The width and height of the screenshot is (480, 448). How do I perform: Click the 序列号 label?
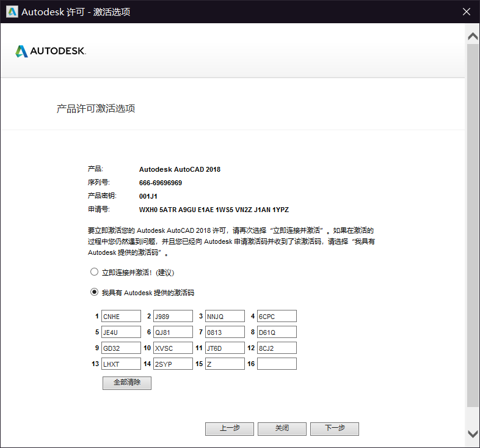pos(98,182)
